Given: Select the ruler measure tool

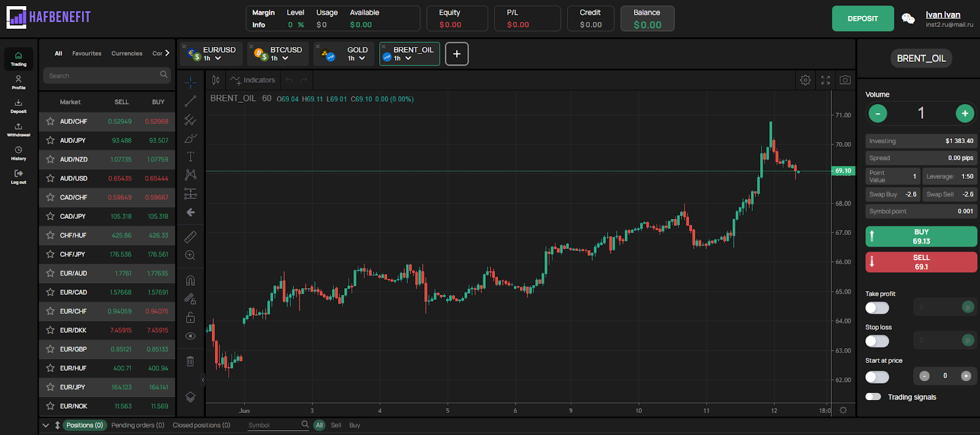Looking at the screenshot, I should (190, 236).
